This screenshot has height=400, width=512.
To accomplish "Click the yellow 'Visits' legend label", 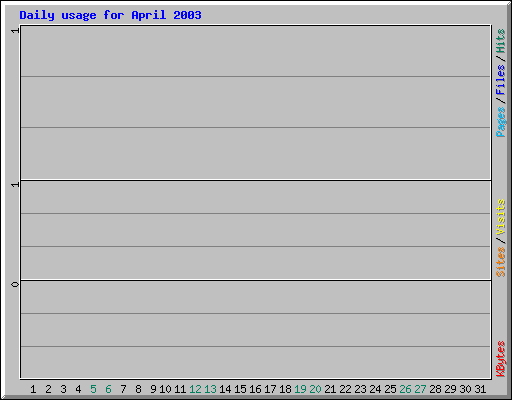I will [x=500, y=217].
